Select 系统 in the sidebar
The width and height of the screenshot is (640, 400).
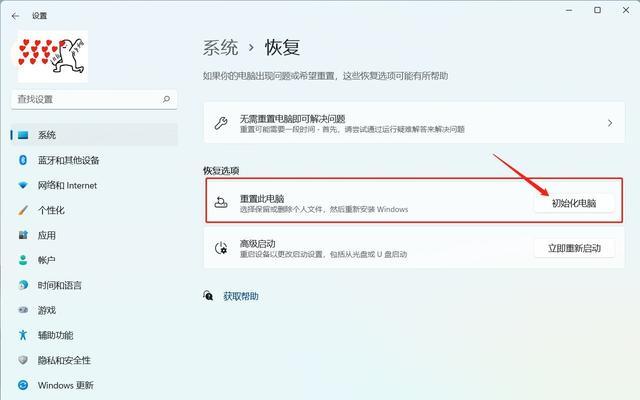click(94, 135)
